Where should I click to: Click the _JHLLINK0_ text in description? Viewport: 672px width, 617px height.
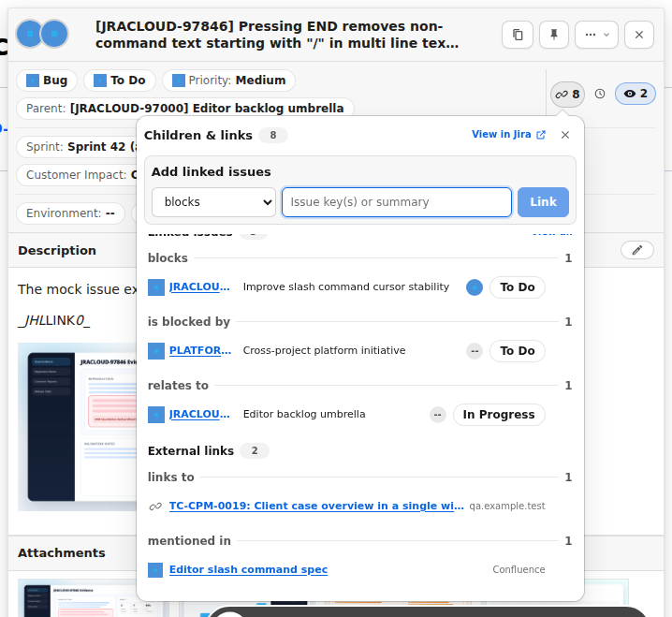tap(54, 320)
